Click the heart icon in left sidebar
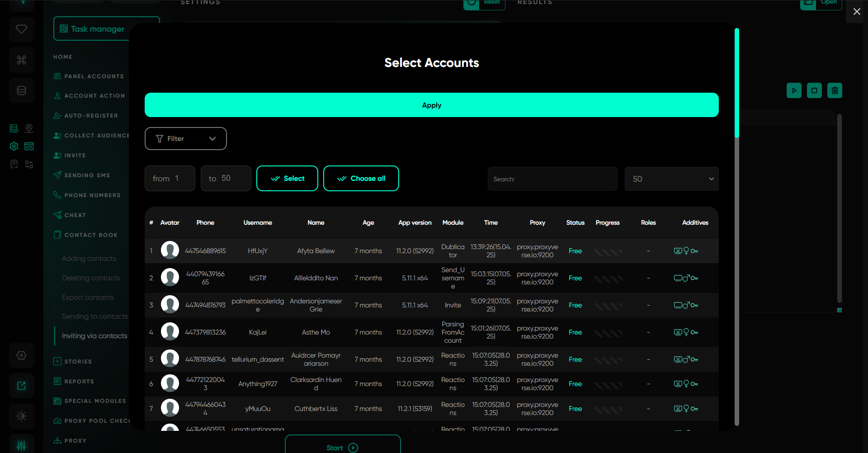Viewport: 868px width, 453px height. pyautogui.click(x=21, y=29)
